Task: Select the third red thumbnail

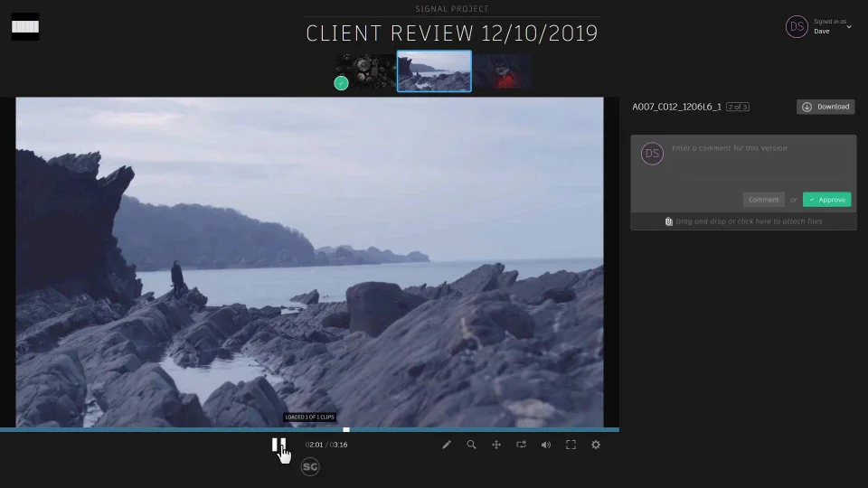Action: (x=502, y=70)
